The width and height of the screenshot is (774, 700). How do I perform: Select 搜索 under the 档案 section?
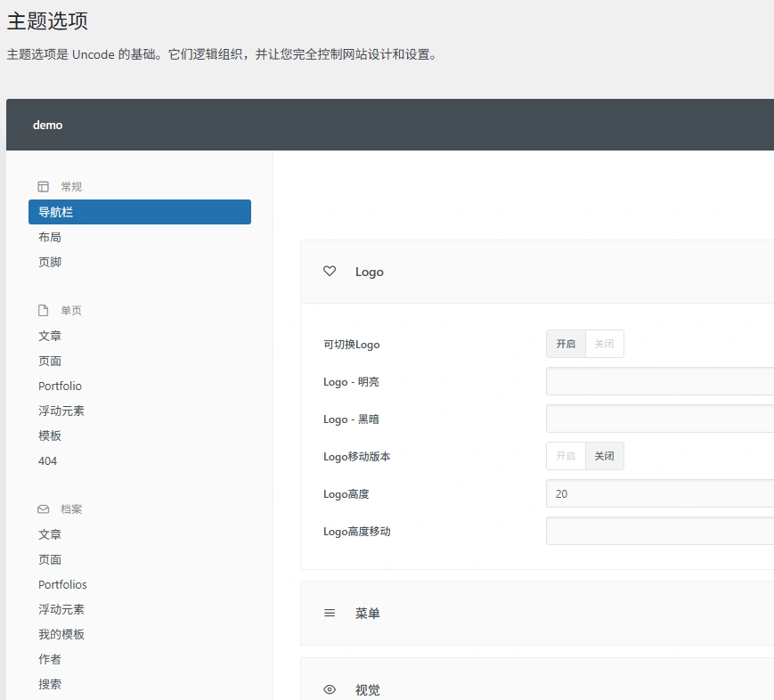point(51,684)
